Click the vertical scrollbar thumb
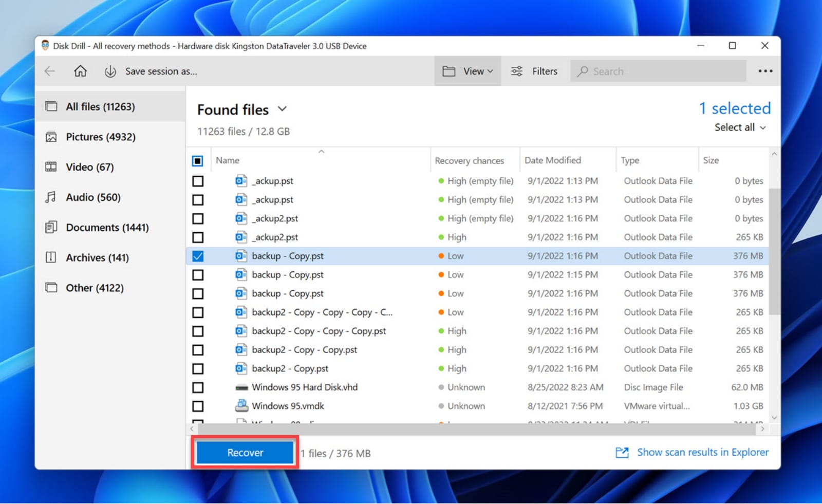The image size is (822, 504). click(x=774, y=252)
